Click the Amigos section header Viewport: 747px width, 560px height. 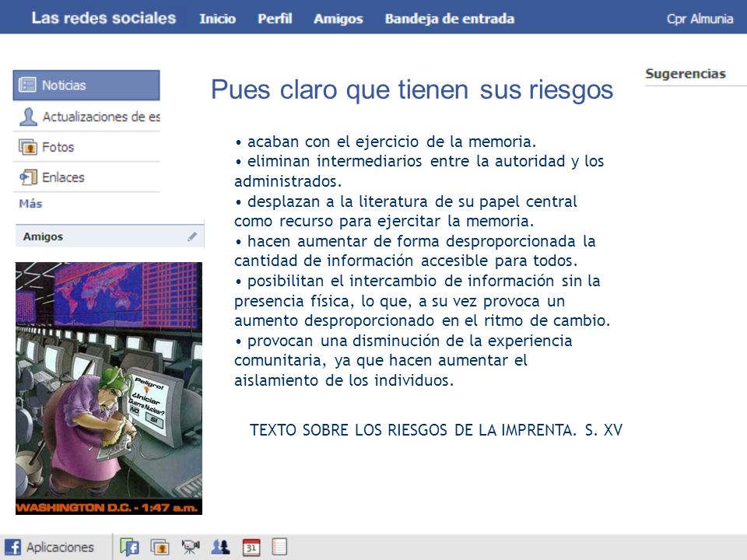(x=110, y=236)
